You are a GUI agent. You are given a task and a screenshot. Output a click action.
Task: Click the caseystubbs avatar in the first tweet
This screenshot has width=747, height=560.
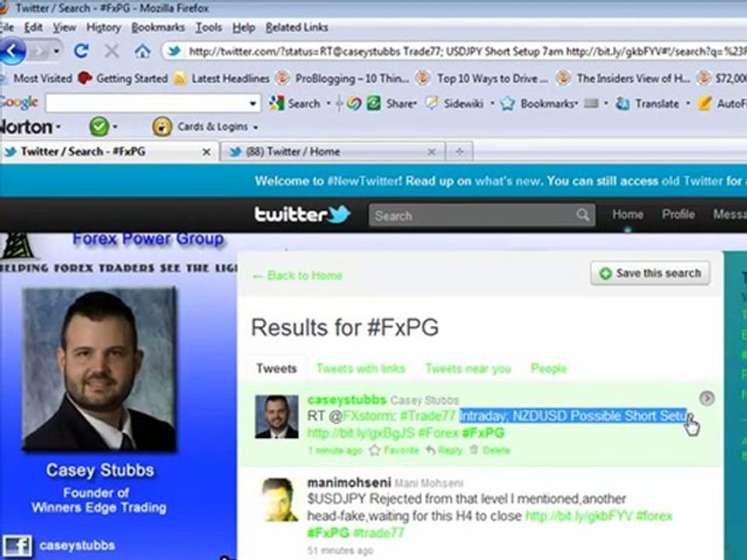point(277,417)
